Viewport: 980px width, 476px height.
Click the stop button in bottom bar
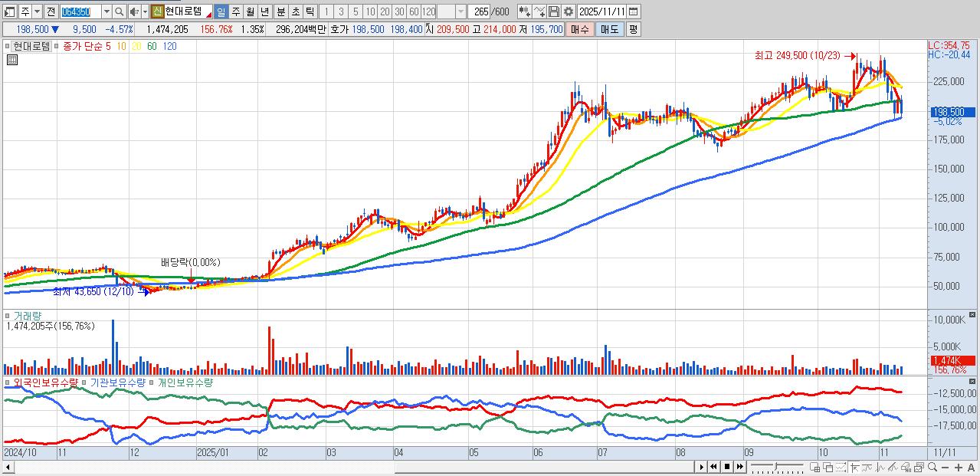pos(727,467)
